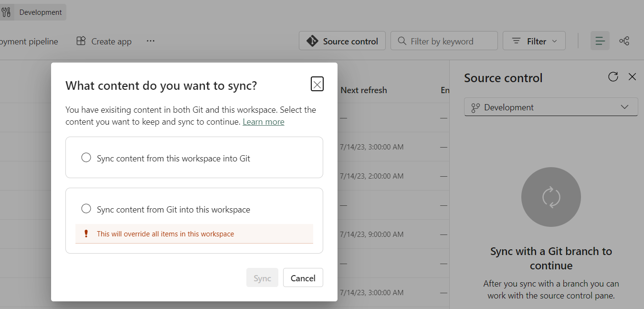
Task: Click the deployment pipeline toolbar item
Action: coord(29,42)
